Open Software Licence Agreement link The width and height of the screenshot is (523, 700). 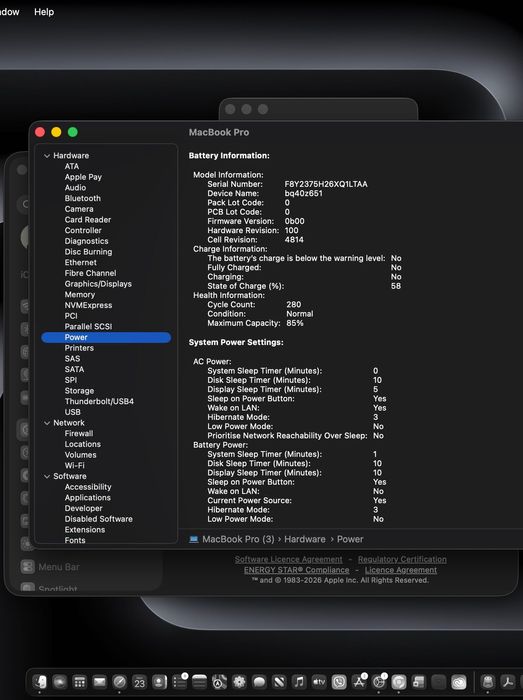289,559
